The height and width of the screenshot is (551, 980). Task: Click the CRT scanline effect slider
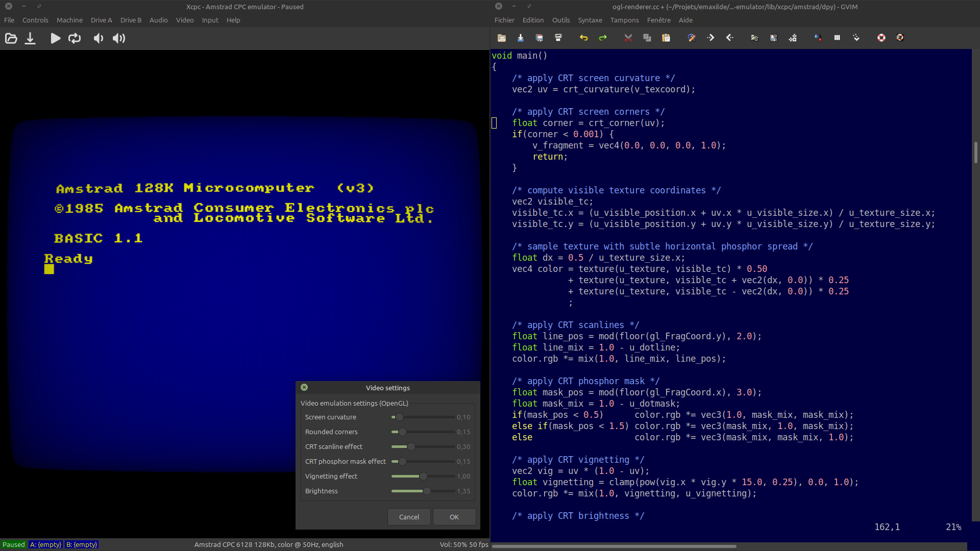coord(411,446)
